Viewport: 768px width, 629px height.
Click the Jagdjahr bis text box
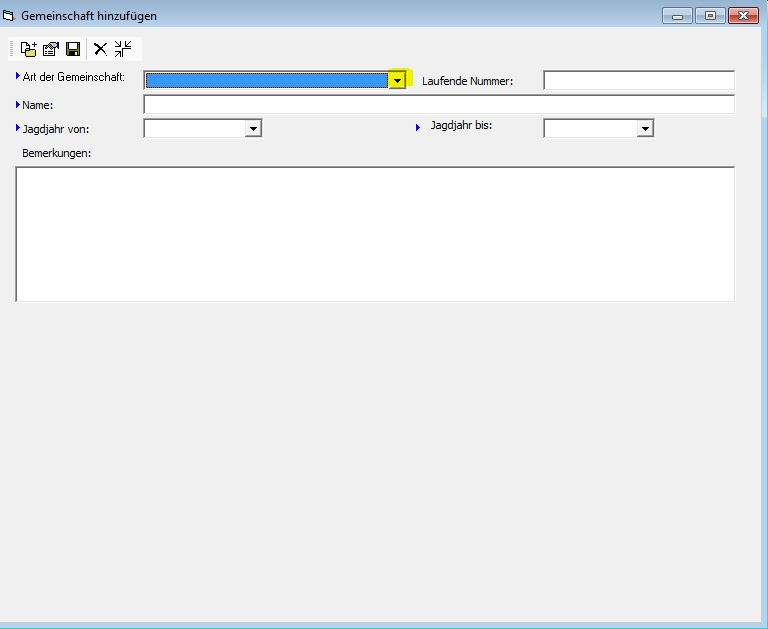[x=590, y=129]
